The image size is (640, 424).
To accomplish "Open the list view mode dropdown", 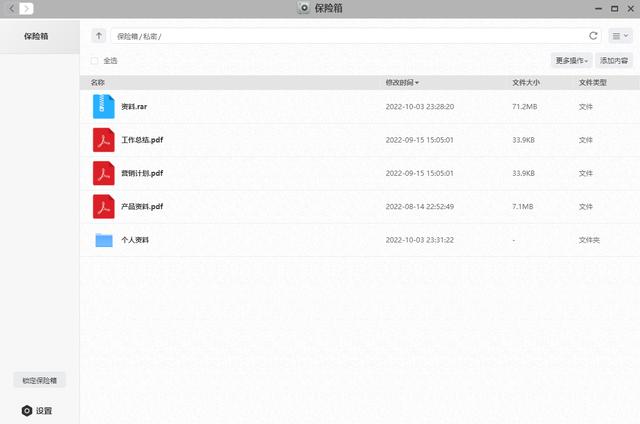I will (x=620, y=36).
